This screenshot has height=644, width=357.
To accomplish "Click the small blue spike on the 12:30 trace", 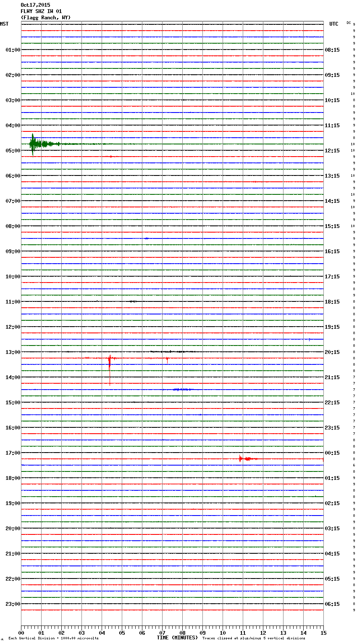I will [x=310, y=339].
